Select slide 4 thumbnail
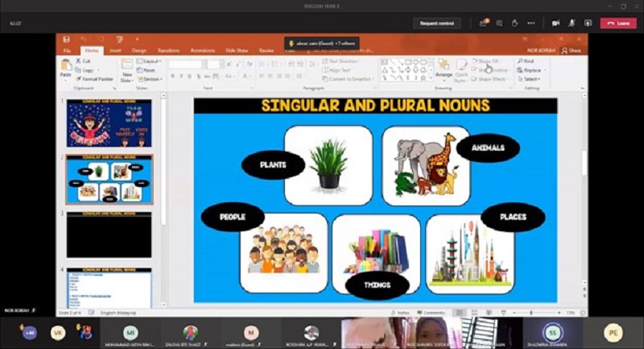This screenshot has height=349, width=644. coord(109,288)
